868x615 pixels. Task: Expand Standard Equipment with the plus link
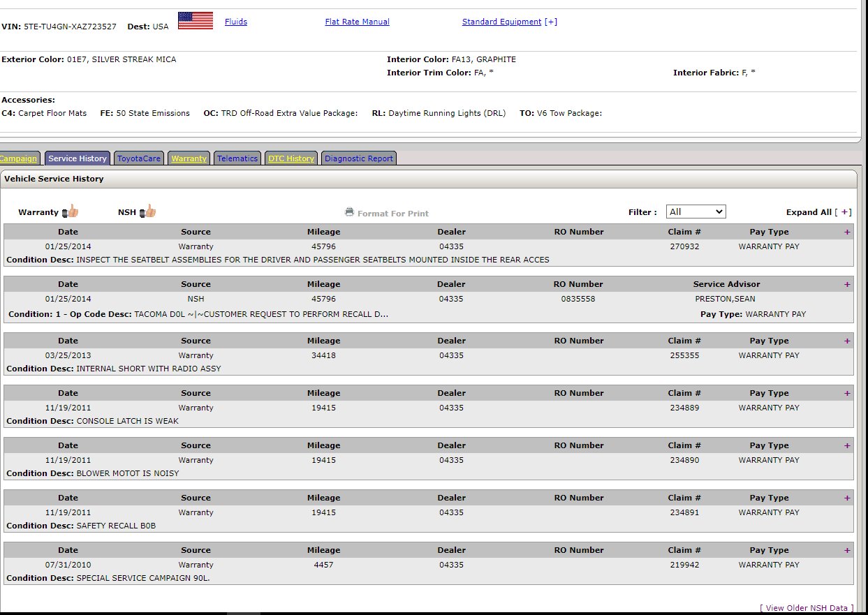551,22
